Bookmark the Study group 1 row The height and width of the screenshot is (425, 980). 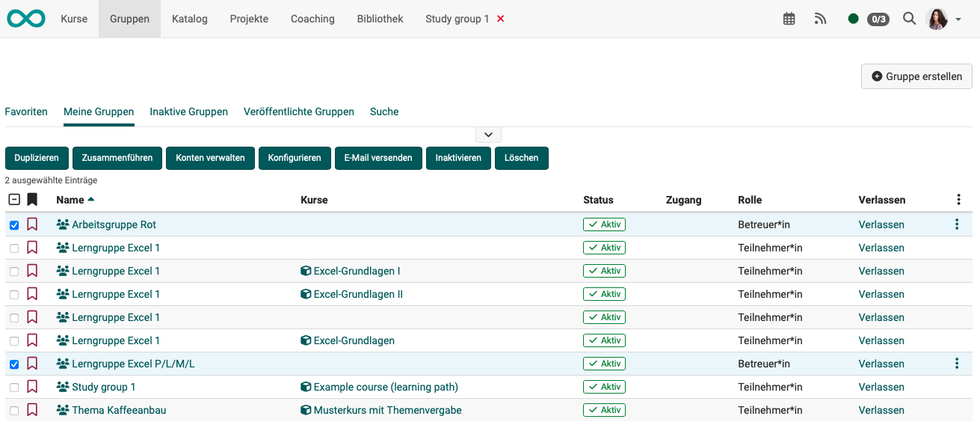point(32,387)
